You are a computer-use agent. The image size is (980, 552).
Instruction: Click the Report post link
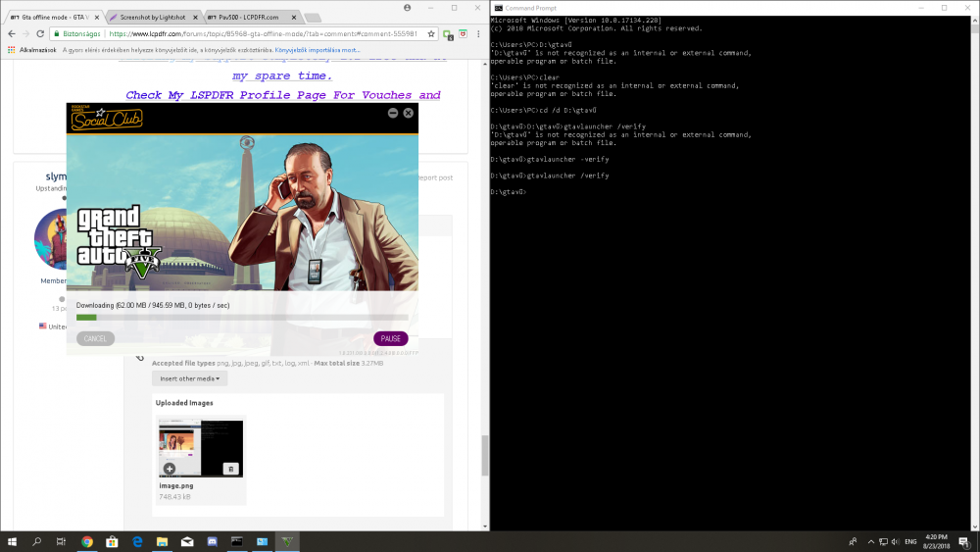tap(435, 177)
